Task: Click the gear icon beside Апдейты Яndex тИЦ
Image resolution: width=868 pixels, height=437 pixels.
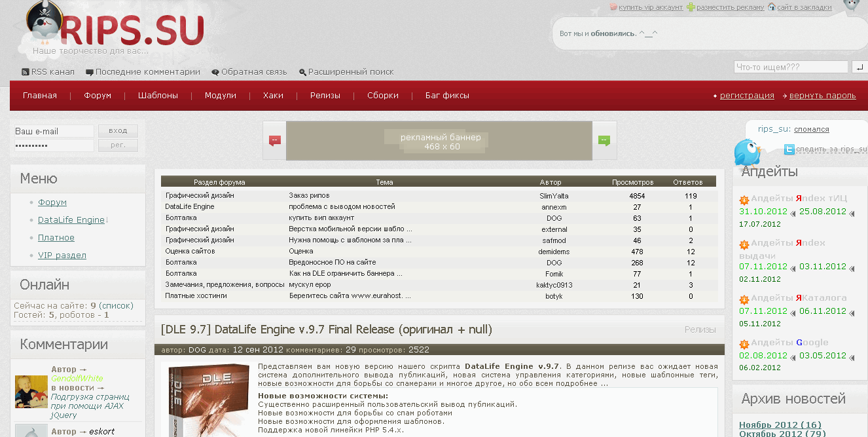Action: click(744, 200)
